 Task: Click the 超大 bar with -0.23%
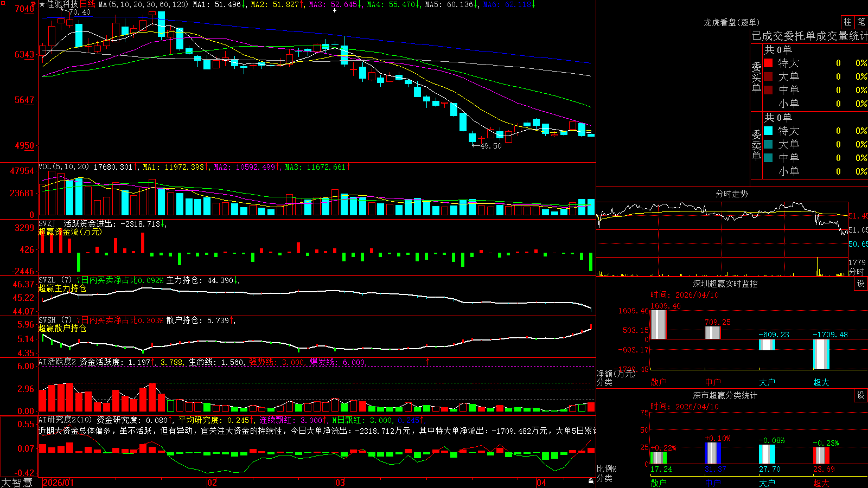click(821, 455)
